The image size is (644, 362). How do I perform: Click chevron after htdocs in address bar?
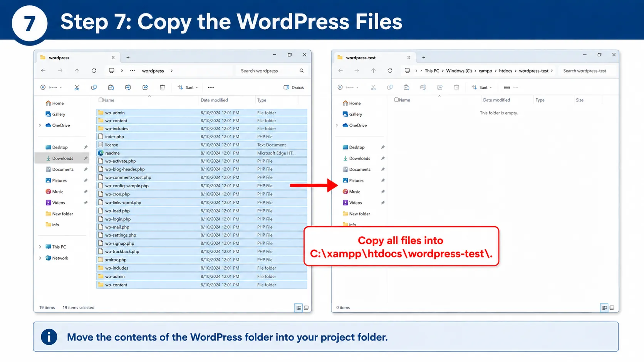pos(515,71)
